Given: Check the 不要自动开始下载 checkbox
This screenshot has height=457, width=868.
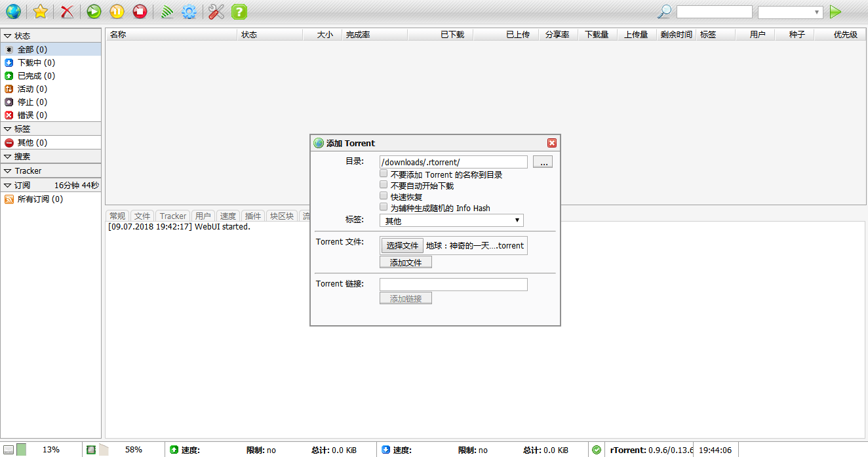Looking at the screenshot, I should click(384, 185).
